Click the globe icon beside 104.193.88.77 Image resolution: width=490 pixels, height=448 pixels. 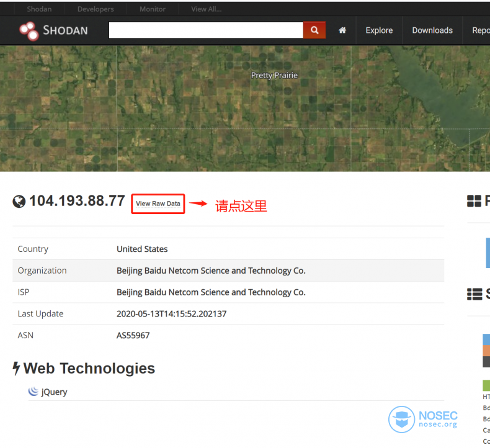point(19,201)
